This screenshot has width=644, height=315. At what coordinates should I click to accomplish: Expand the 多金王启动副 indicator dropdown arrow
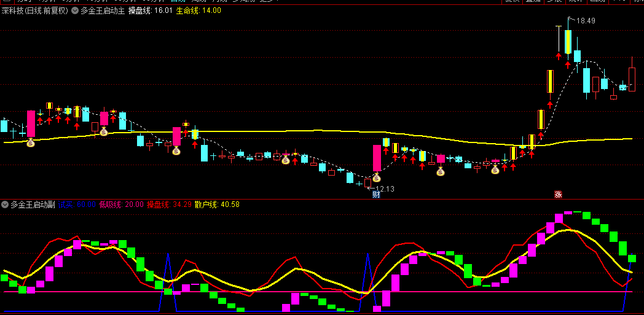[6, 204]
